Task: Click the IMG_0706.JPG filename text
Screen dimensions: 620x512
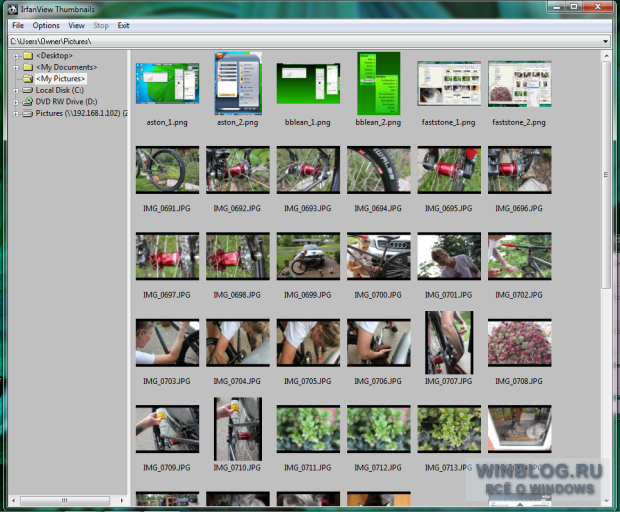Action: 378,381
